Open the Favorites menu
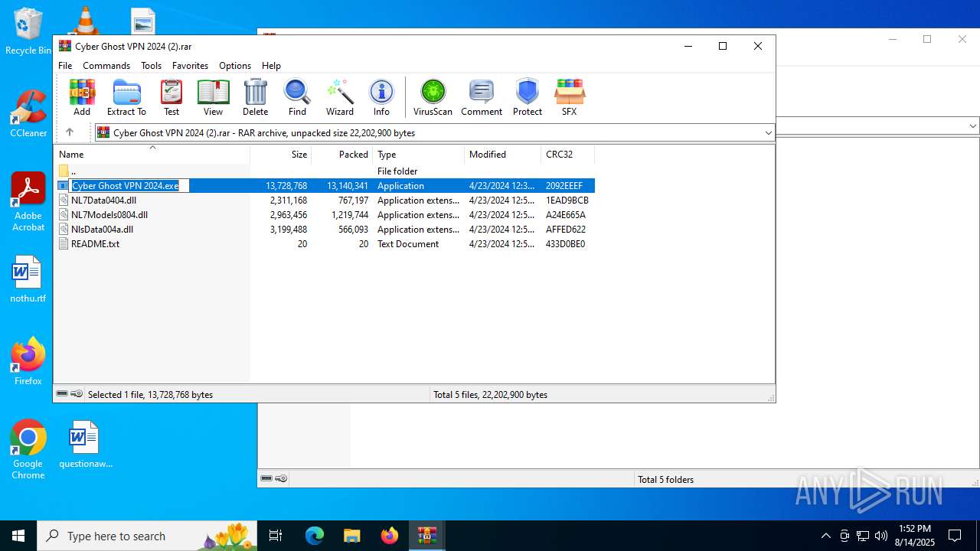The height and width of the screenshot is (551, 980). (190, 66)
